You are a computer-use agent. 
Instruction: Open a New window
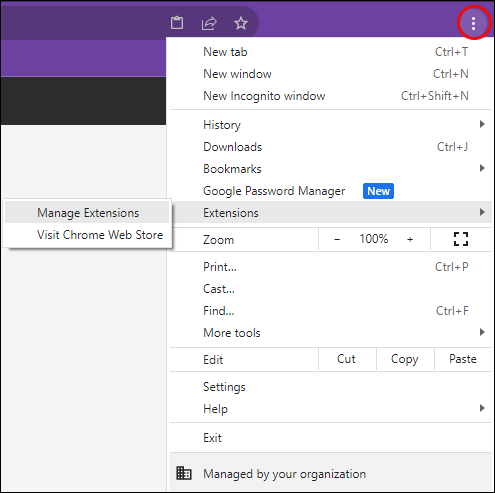coord(330,74)
